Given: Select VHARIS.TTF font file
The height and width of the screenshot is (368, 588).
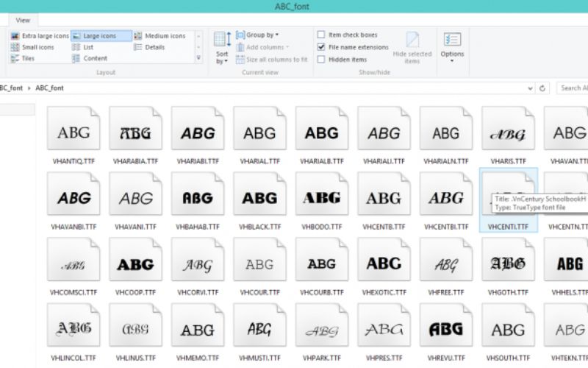Looking at the screenshot, I should pyautogui.click(x=508, y=136).
